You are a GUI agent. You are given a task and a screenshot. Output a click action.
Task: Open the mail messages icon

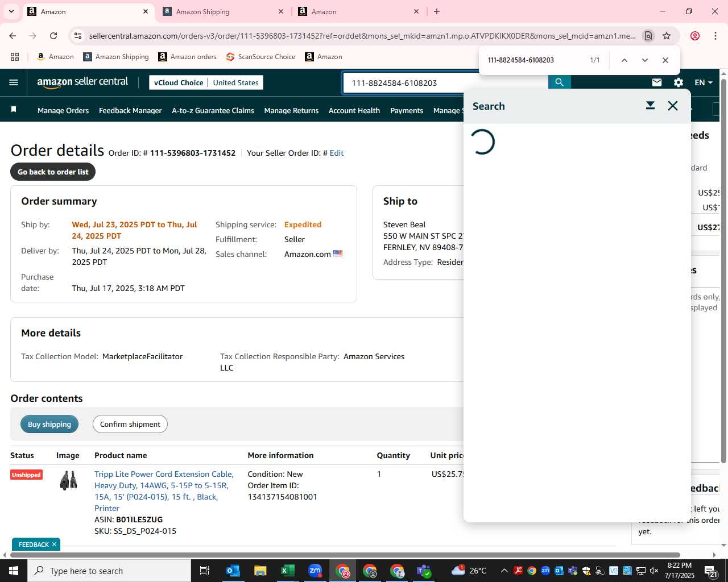[x=657, y=82]
